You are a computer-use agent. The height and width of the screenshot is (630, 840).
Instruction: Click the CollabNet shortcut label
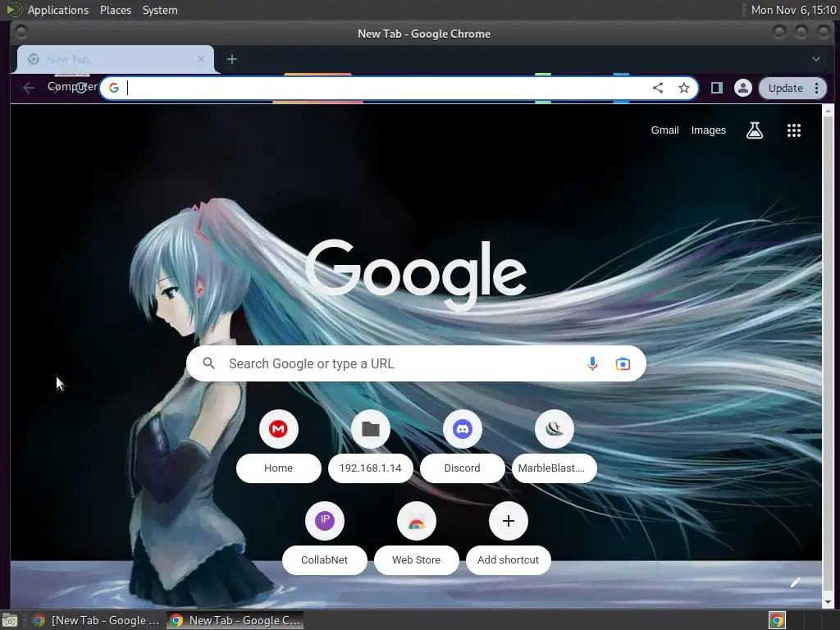pos(325,559)
